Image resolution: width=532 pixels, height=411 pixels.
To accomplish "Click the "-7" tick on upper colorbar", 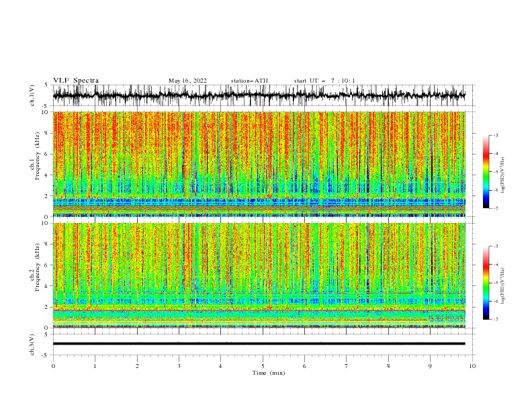I will pos(495,208).
